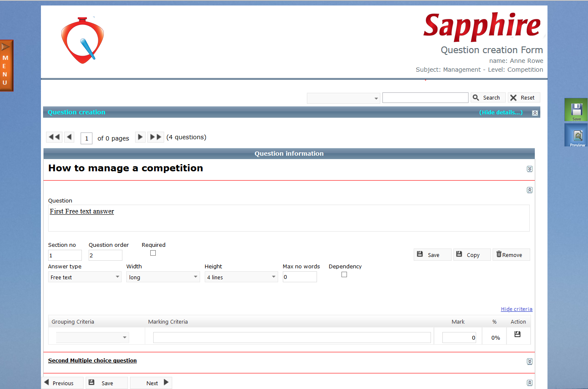
Task: Click the Hide criteria link
Action: click(516, 309)
